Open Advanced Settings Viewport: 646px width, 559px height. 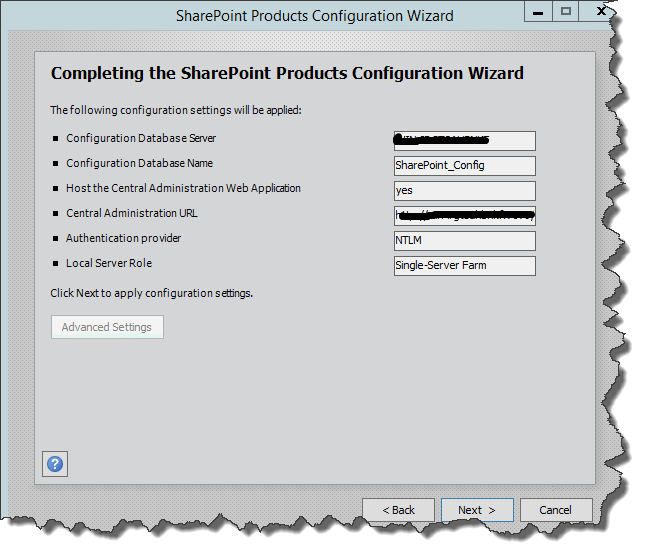pos(107,327)
